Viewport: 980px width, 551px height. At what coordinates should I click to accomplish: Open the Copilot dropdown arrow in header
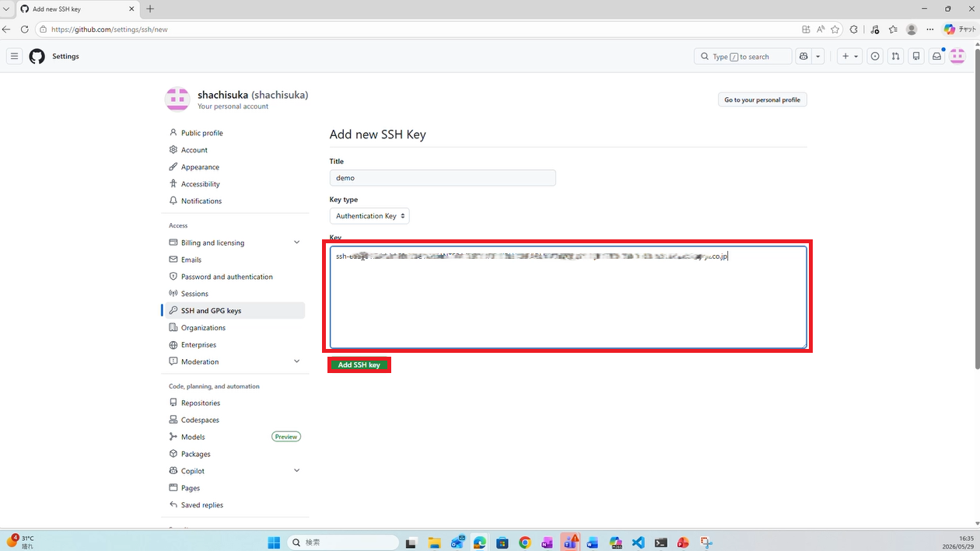click(x=818, y=56)
